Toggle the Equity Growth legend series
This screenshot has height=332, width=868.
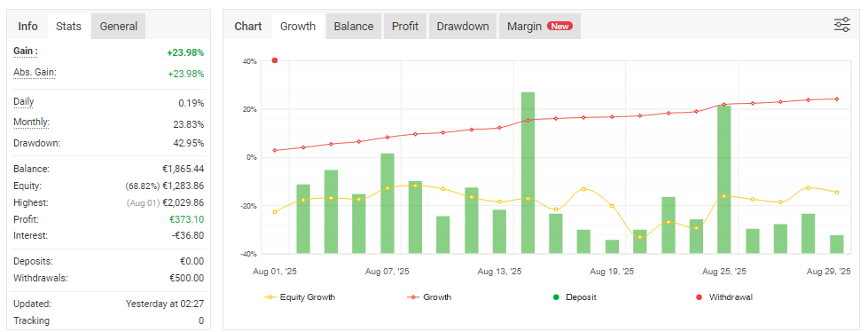(300, 297)
